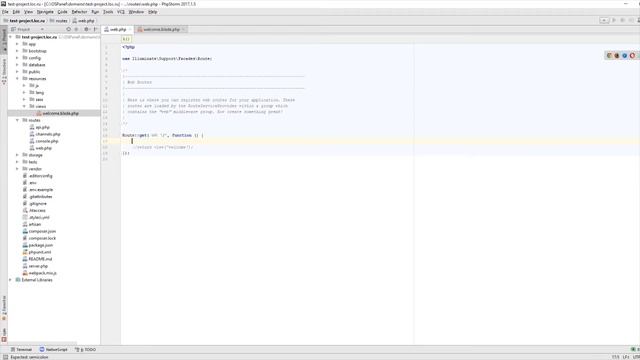Open the Terminal tool window

click(x=21, y=350)
